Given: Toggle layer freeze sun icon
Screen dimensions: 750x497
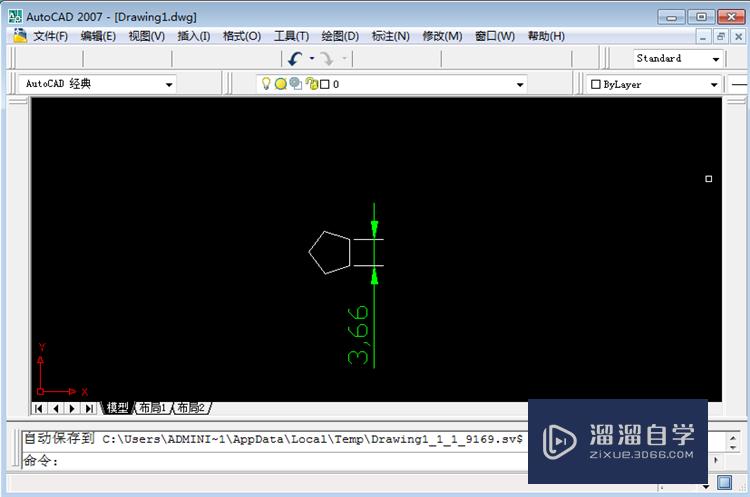Looking at the screenshot, I should pyautogui.click(x=281, y=84).
